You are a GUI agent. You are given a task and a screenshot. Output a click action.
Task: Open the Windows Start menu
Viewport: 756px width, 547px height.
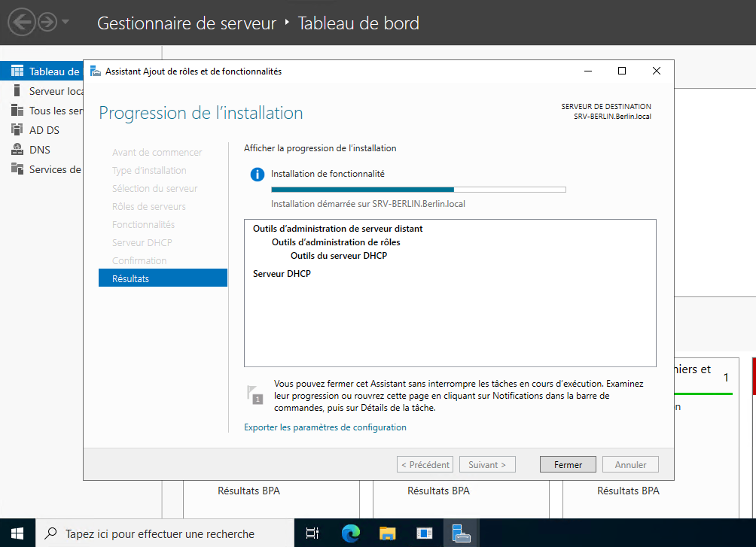17,533
